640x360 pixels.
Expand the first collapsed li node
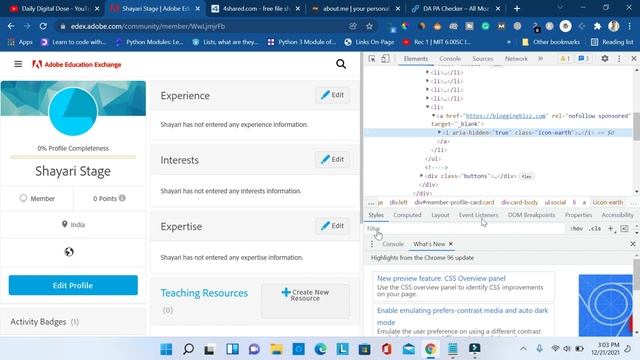(x=427, y=72)
